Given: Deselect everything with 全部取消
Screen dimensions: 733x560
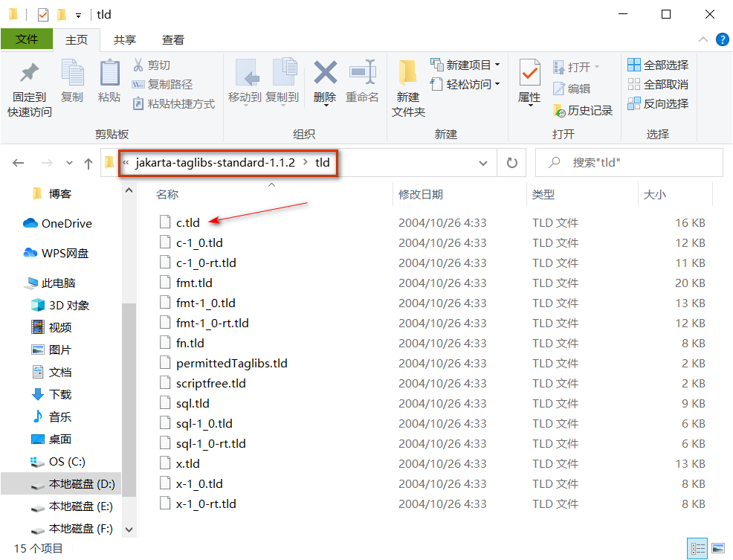Looking at the screenshot, I should [658, 84].
